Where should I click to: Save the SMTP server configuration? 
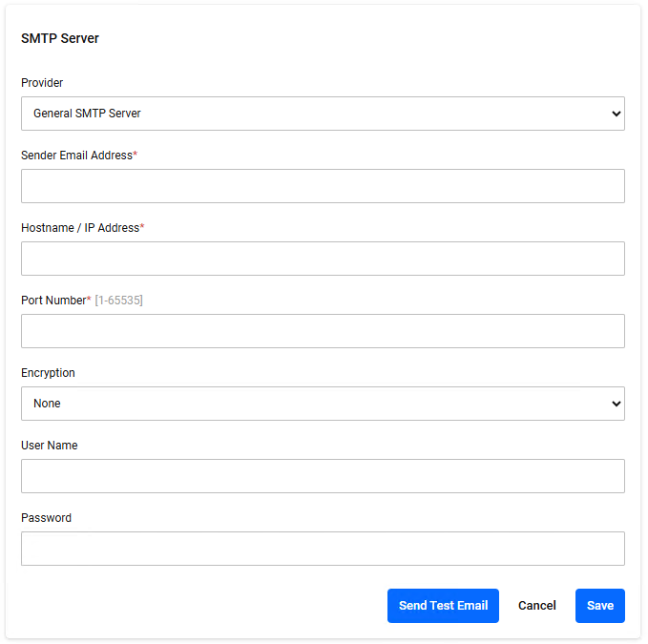[x=600, y=606]
